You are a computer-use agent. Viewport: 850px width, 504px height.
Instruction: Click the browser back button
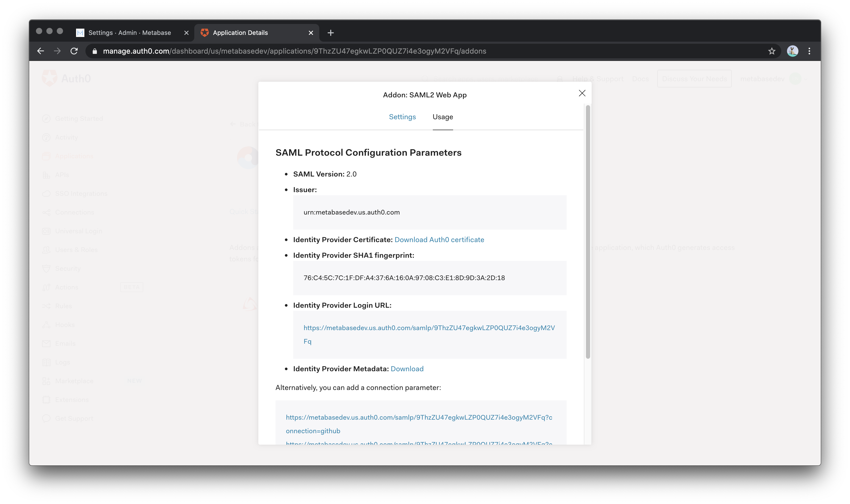tap(40, 51)
